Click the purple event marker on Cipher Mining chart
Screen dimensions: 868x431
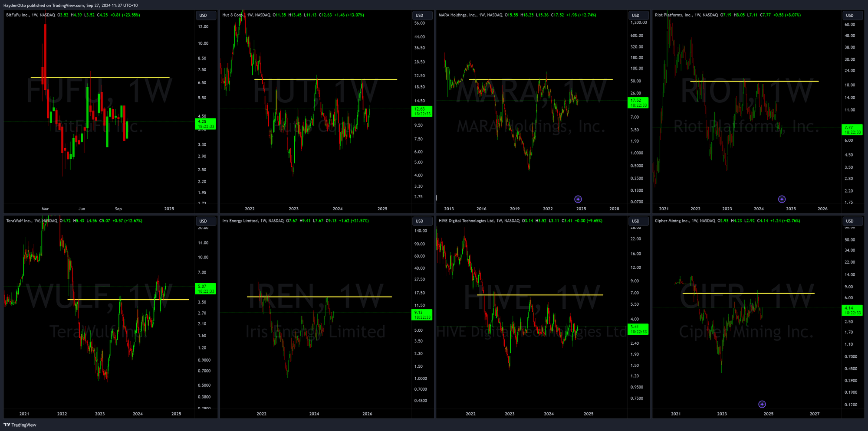coord(762,404)
